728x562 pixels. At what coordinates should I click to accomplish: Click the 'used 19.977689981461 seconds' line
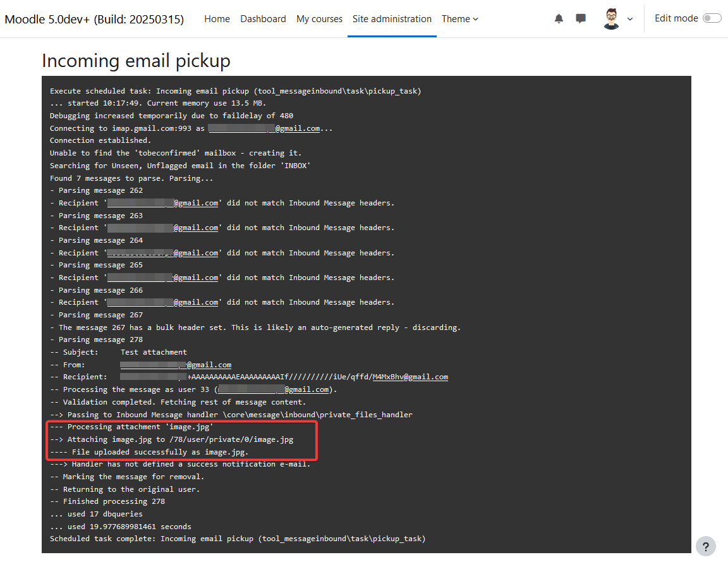click(120, 526)
